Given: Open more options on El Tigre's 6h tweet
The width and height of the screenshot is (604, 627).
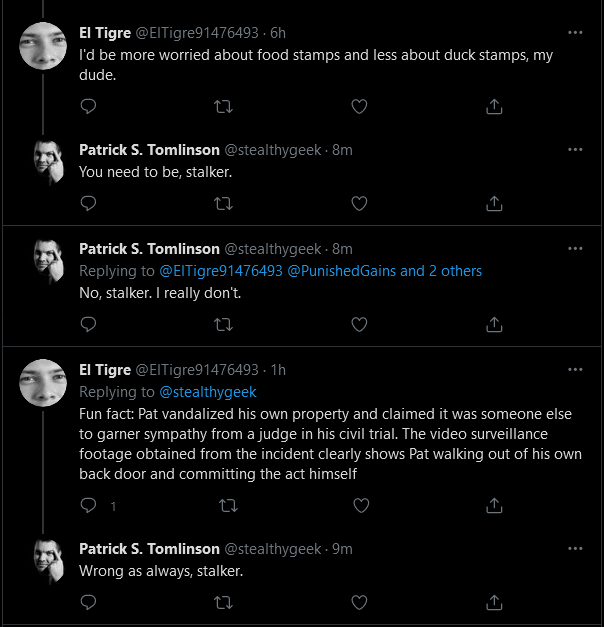Looking at the screenshot, I should pyautogui.click(x=575, y=32).
